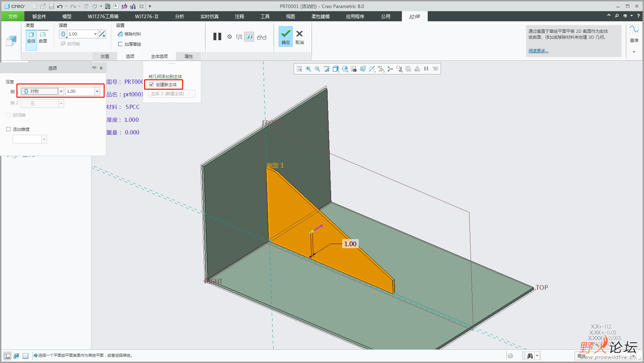Switch to Model (模型) ribbon tab

67,16
